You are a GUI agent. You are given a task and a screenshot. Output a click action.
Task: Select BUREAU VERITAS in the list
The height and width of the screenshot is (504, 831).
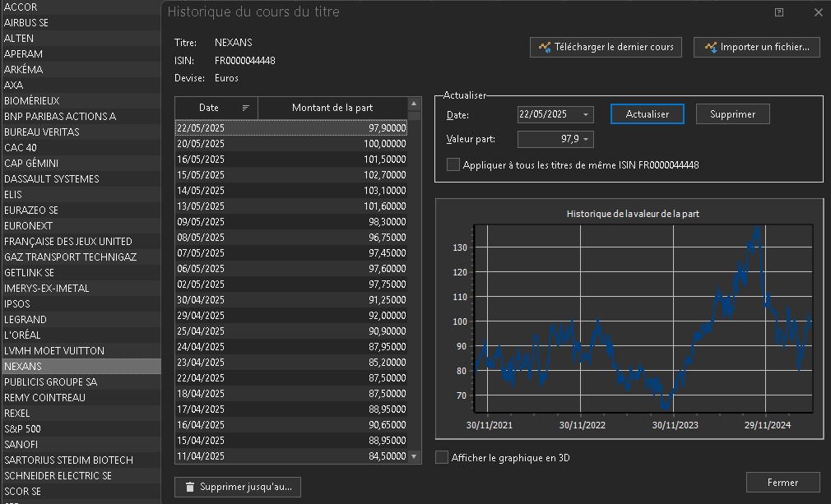click(x=81, y=132)
